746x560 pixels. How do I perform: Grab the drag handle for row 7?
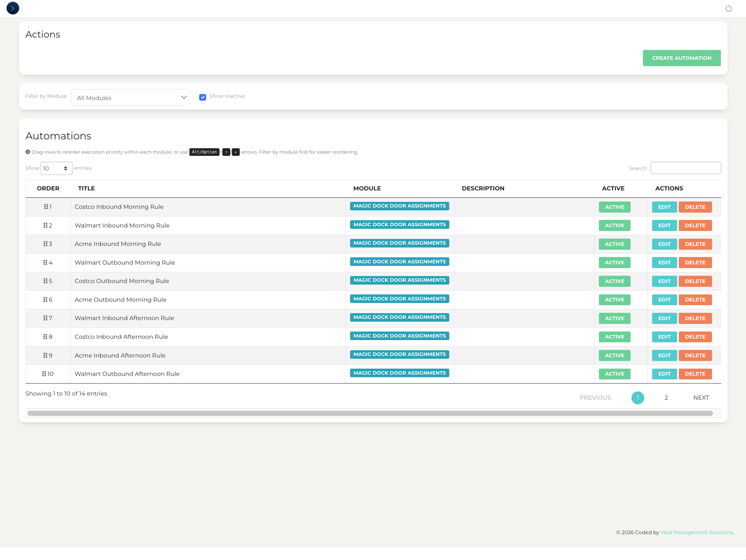point(45,318)
